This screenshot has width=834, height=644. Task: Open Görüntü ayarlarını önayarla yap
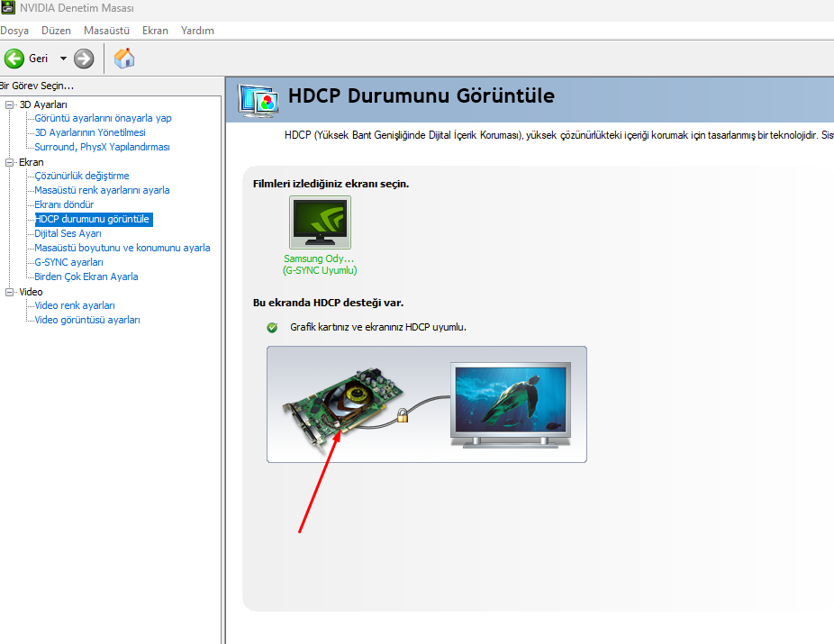[104, 118]
